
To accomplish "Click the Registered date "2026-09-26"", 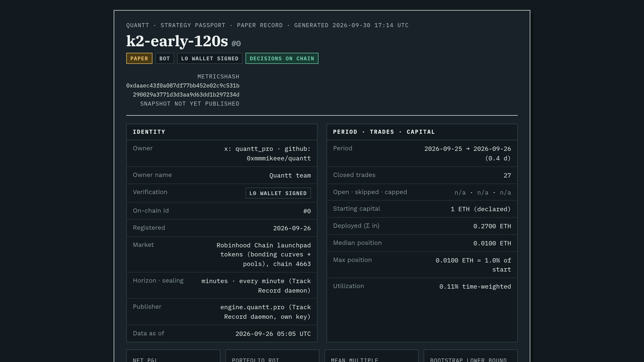I will coord(292,228).
